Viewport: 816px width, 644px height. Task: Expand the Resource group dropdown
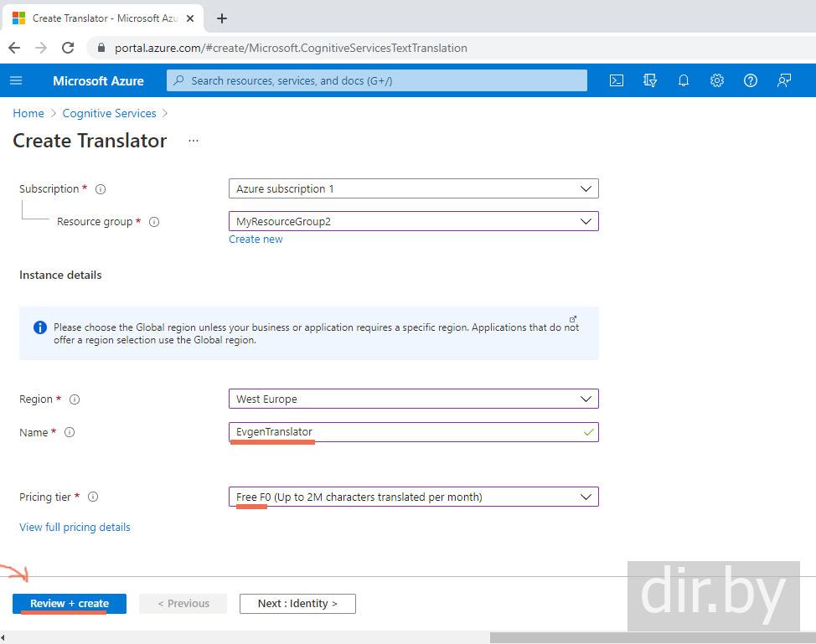coord(414,222)
